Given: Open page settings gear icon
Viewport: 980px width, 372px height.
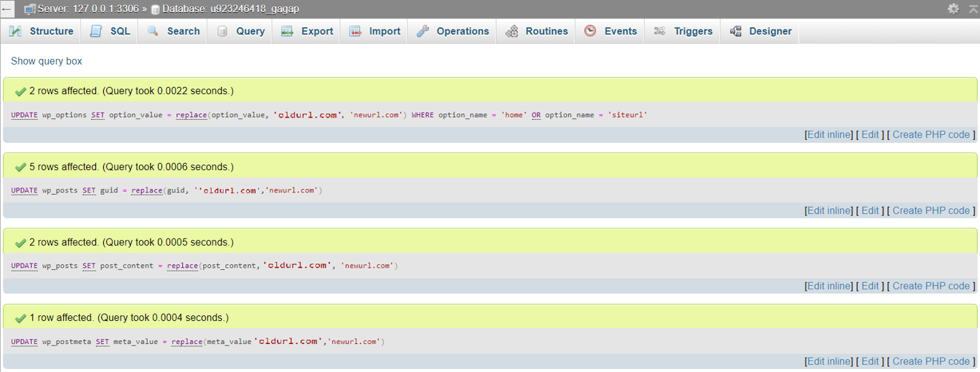Looking at the screenshot, I should [953, 9].
